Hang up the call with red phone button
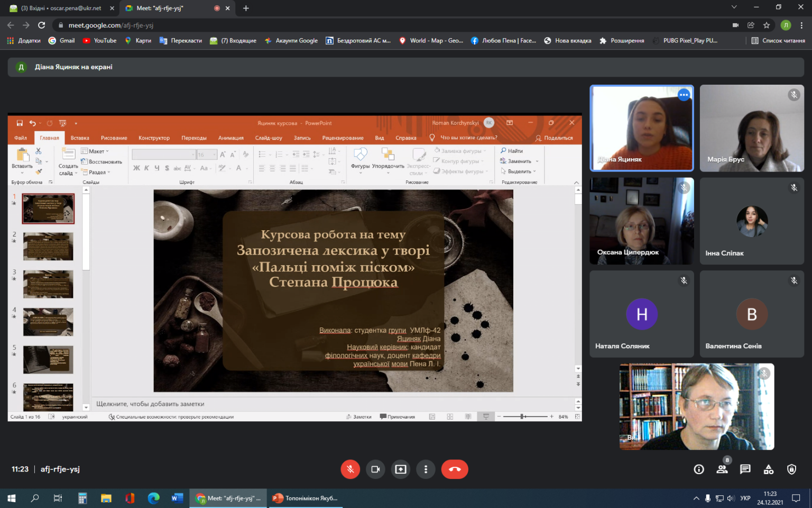Image resolution: width=812 pixels, height=508 pixels. [455, 469]
